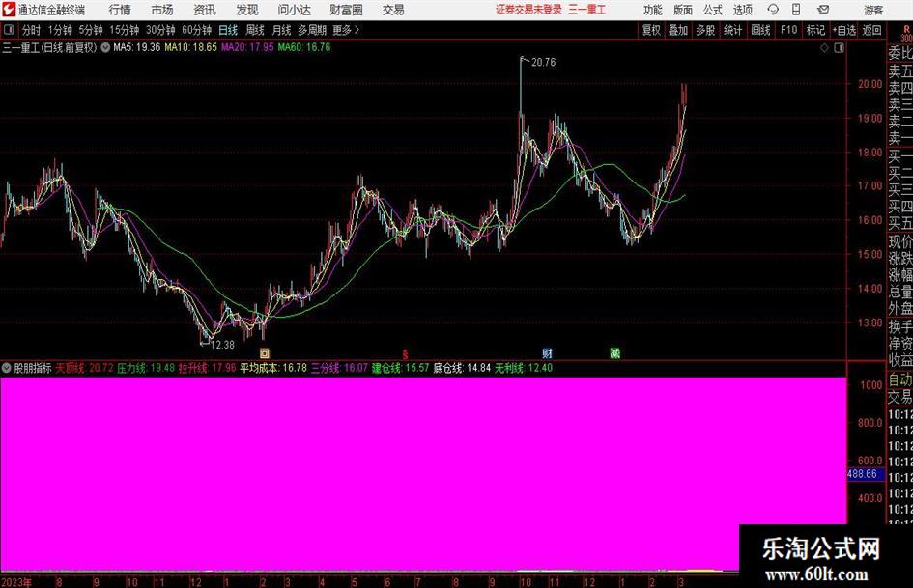This screenshot has height=588, width=913.
Task: Click the green 减 marker below chart
Action: point(614,353)
